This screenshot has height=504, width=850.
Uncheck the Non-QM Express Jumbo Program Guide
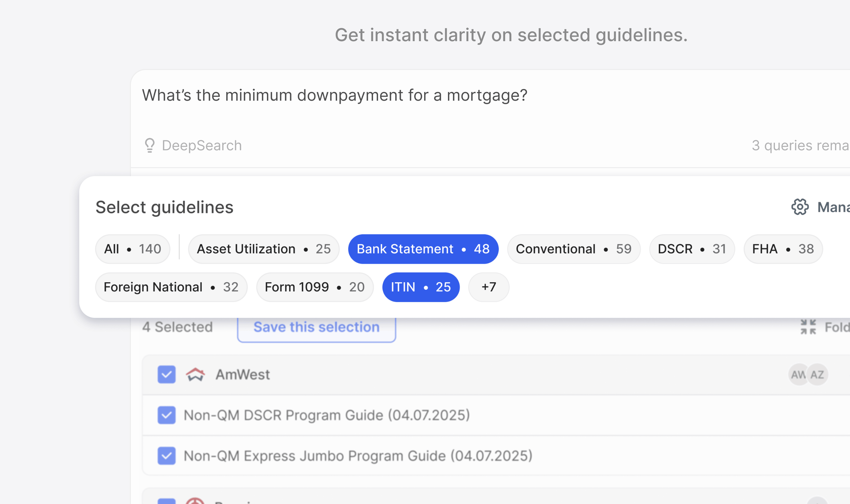click(166, 455)
